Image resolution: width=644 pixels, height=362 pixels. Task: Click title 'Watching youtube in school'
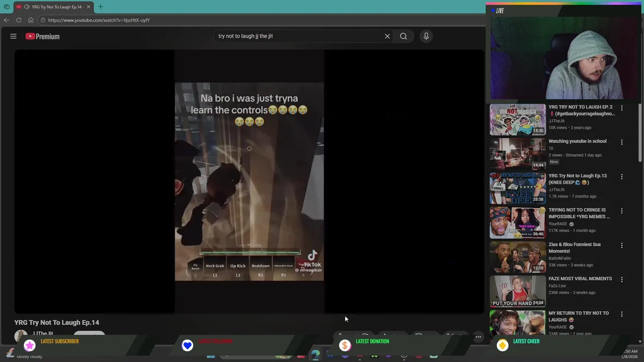pyautogui.click(x=578, y=141)
